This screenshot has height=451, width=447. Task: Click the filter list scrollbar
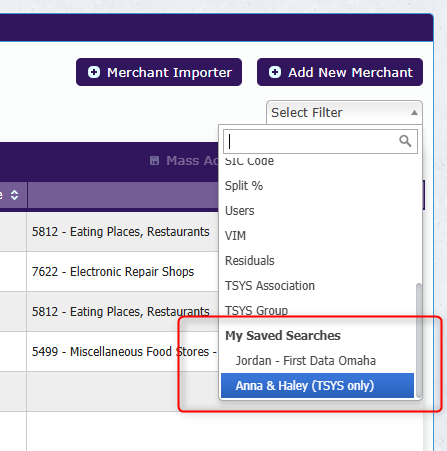coord(419,340)
